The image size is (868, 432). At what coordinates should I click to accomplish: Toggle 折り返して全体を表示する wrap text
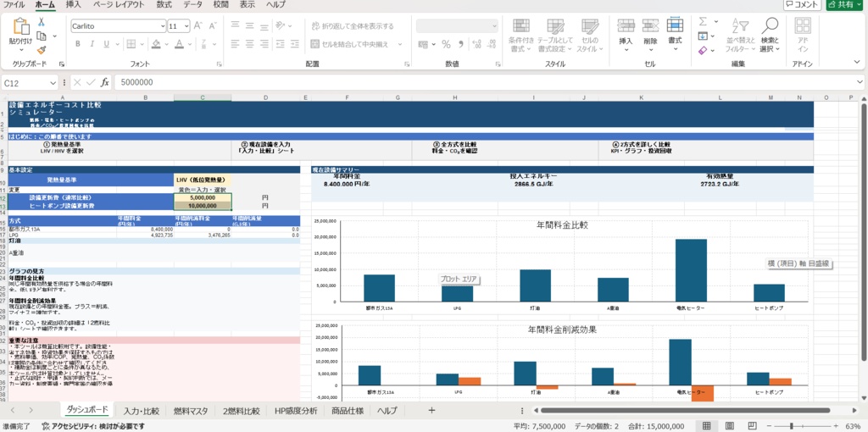(353, 26)
